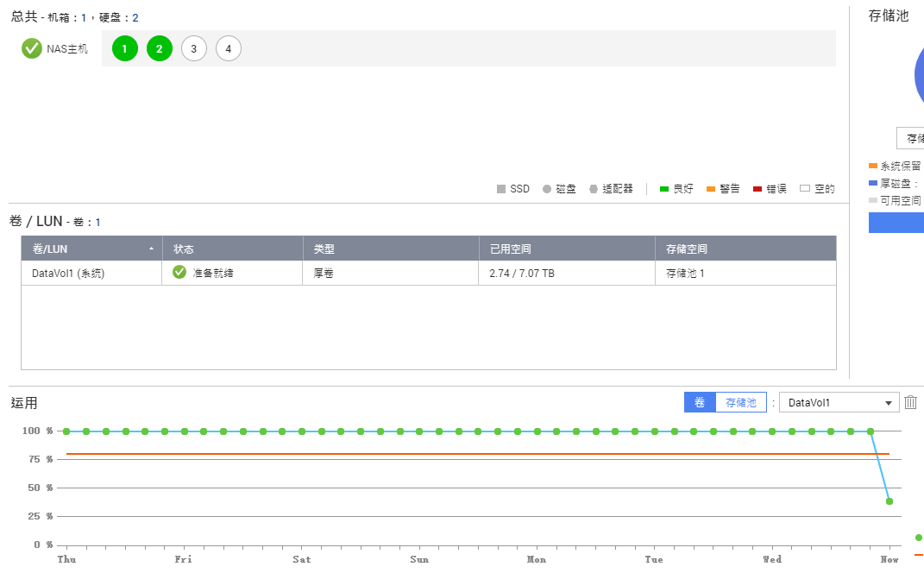Click the 存储池 panel title at the top right
This screenshot has width=924, height=573.
889,16
